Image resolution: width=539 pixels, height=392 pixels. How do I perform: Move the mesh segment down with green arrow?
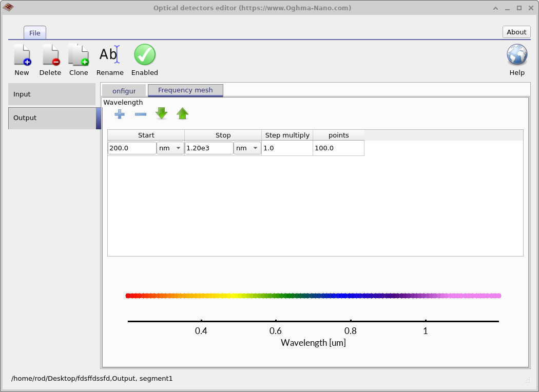(161, 114)
